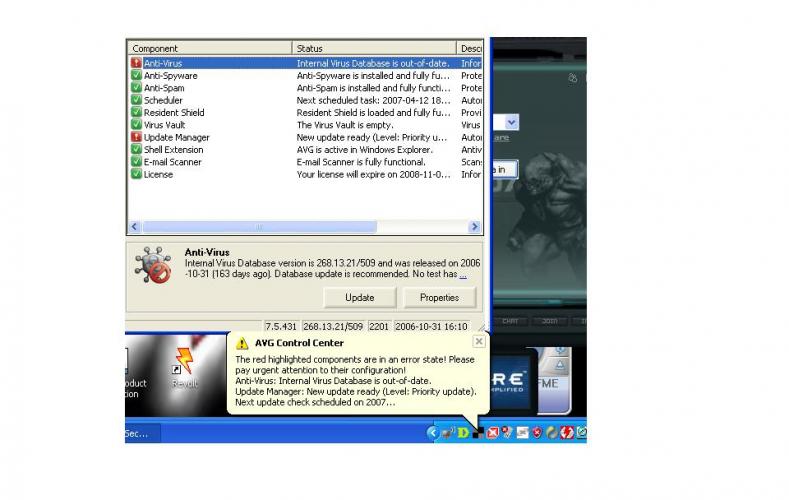Click the green D tray icon
Image resolution: width=789 pixels, height=500 pixels.
[463, 433]
